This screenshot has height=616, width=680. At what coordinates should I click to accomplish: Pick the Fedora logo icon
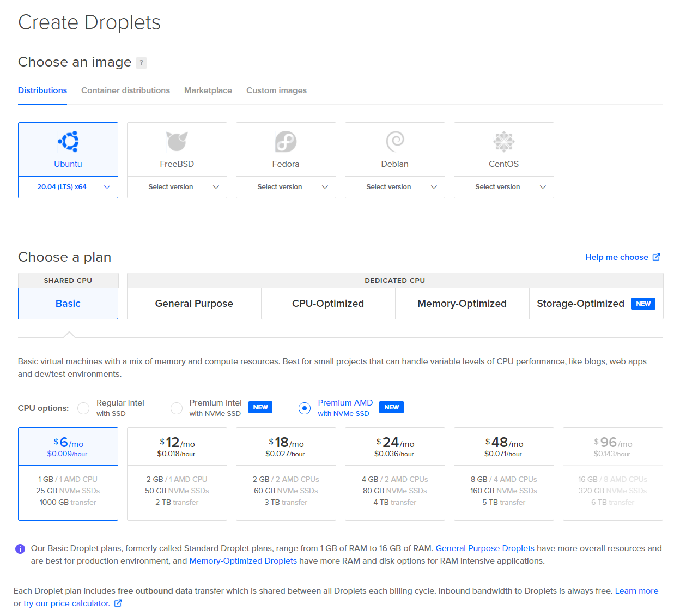click(286, 142)
